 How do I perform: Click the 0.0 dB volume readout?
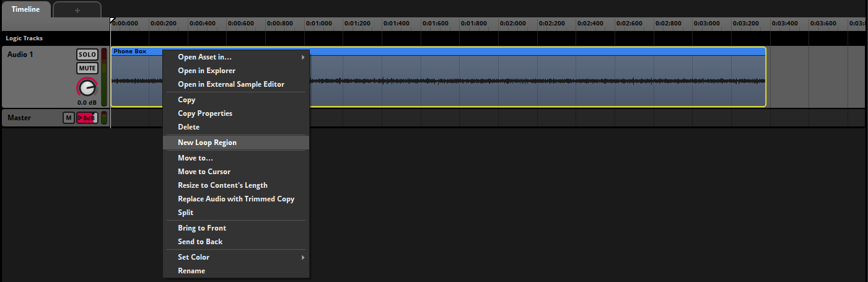86,103
